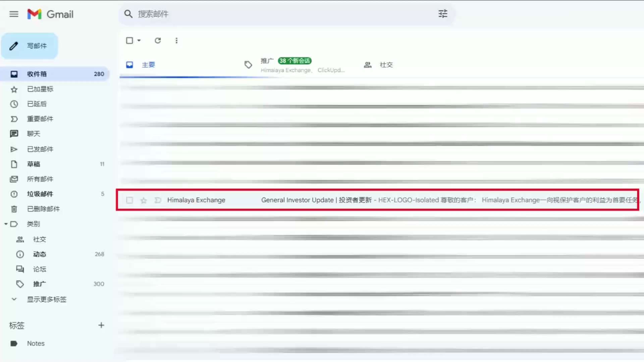Image resolution: width=644 pixels, height=362 pixels.
Task: Tick the select-all checkbox in toolbar
Action: (129, 41)
